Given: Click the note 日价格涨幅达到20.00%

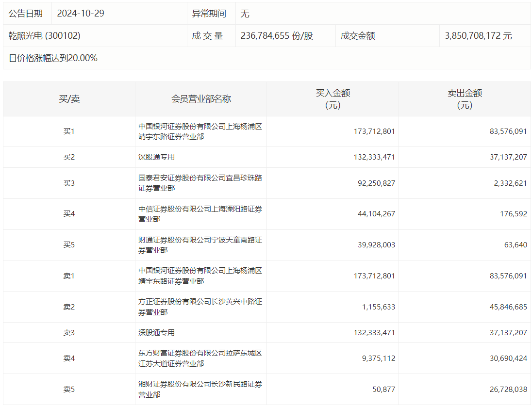Looking at the screenshot, I should click(53, 58).
